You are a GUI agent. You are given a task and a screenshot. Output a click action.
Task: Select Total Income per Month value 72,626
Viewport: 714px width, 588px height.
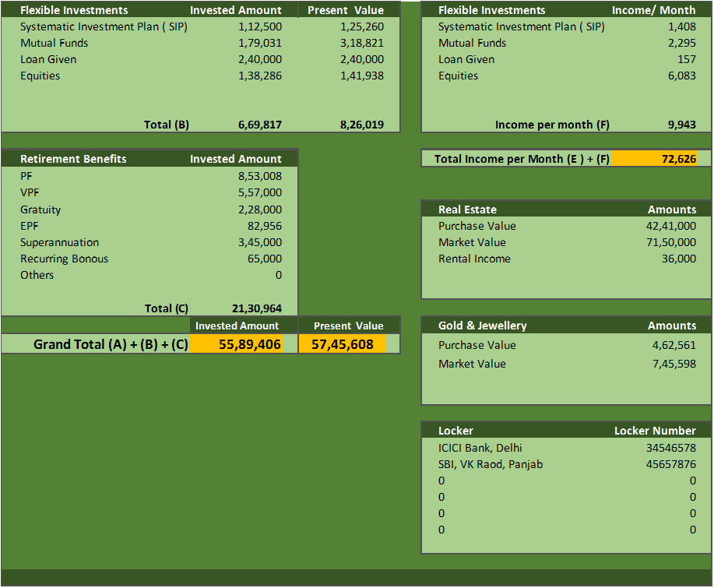[x=679, y=159]
